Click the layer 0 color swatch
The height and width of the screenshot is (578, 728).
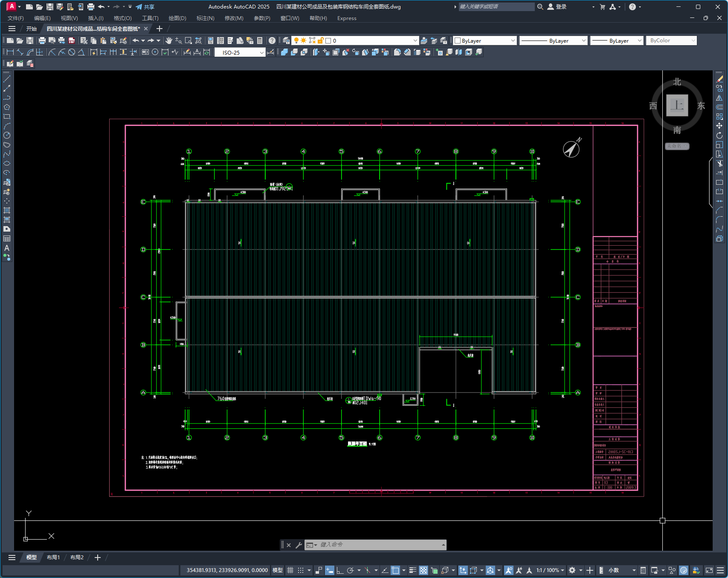(328, 41)
